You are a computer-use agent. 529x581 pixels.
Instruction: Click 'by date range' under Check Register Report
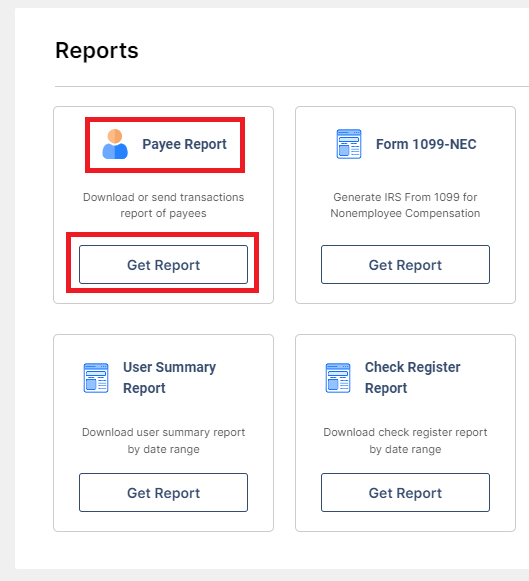[405, 449]
